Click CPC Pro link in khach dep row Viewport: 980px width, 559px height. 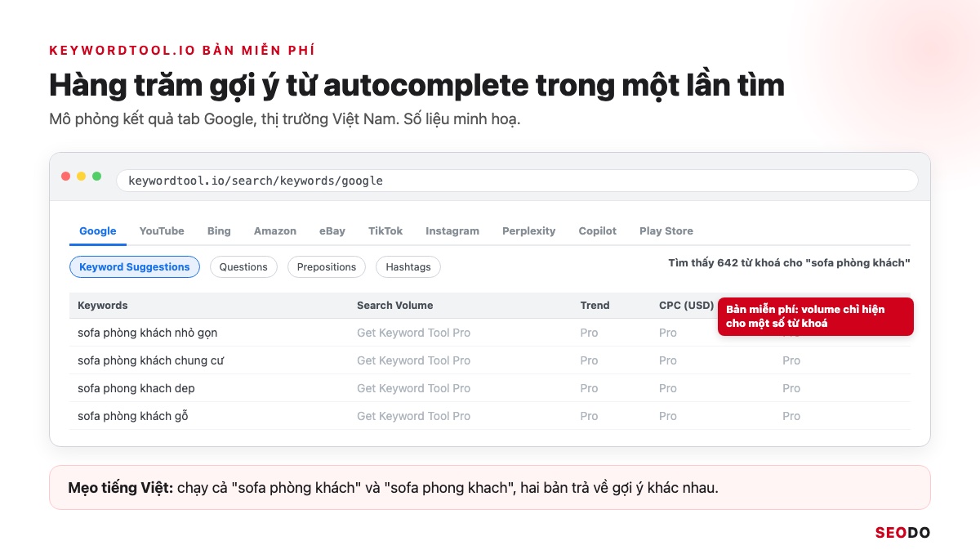coord(668,389)
